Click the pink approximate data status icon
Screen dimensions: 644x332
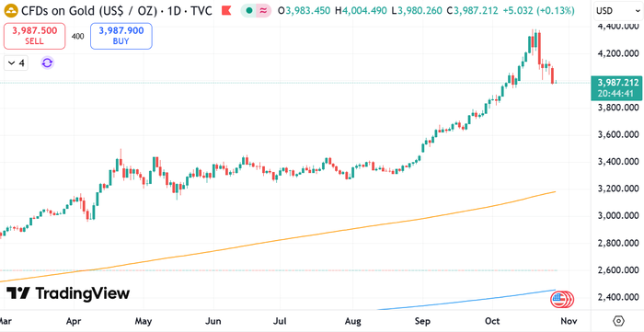(x=263, y=11)
